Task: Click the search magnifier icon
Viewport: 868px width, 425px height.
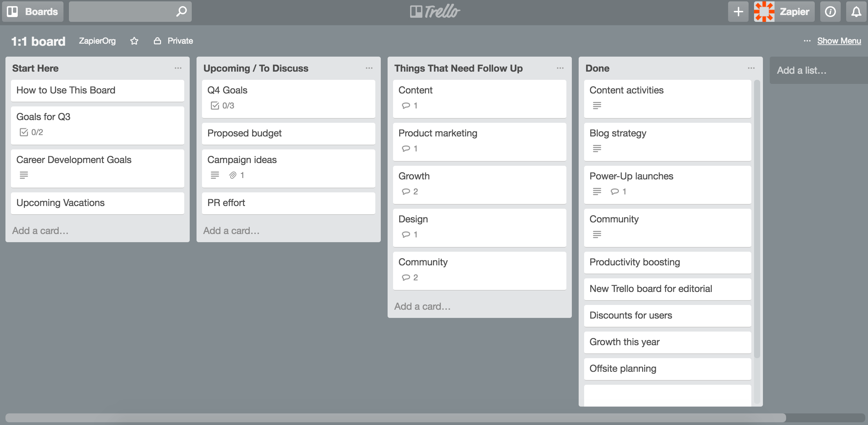Action: point(181,12)
